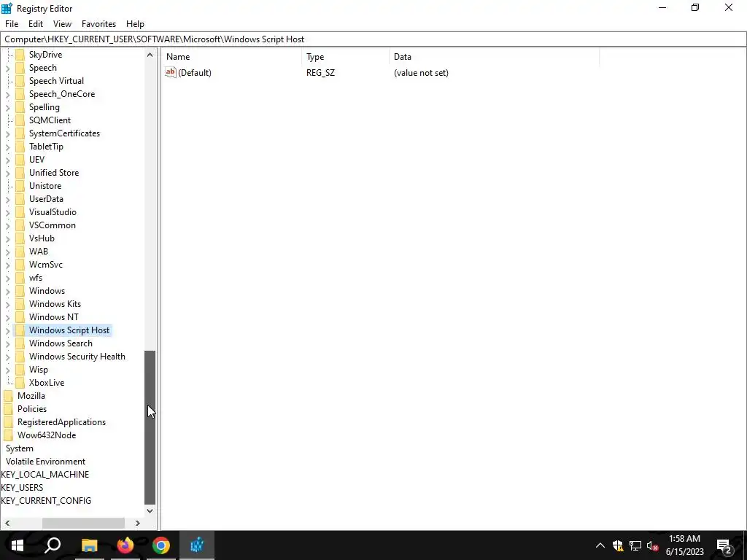
Task: Open the notifications action center
Action: 724,545
